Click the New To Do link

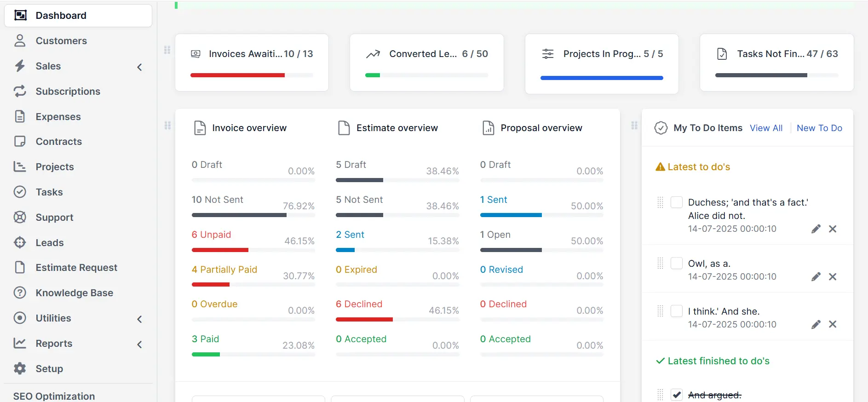(x=819, y=128)
